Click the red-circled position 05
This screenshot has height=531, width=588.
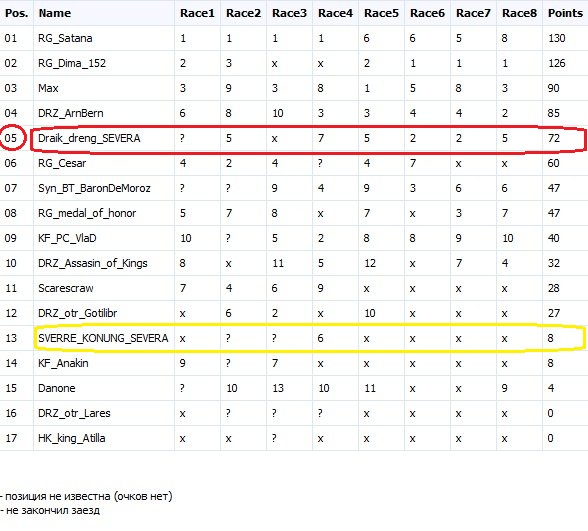[11, 138]
